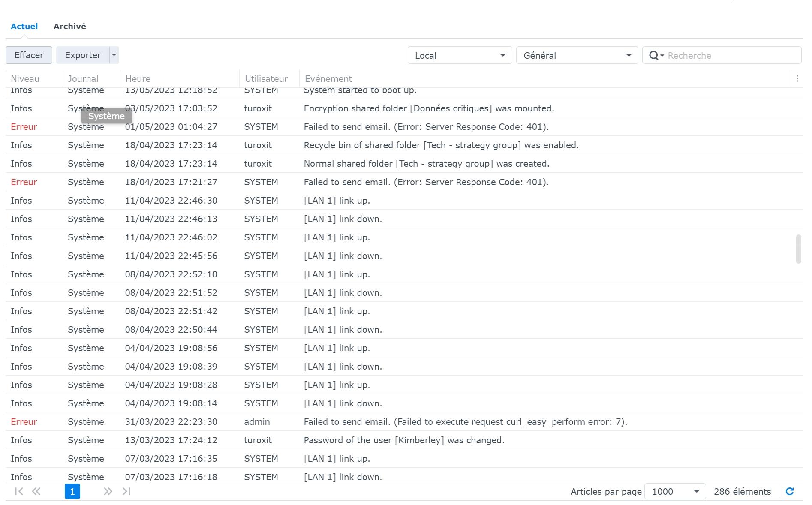The height and width of the screenshot is (505, 812).
Task: Switch to the Archivé tab
Action: pyautogui.click(x=70, y=27)
